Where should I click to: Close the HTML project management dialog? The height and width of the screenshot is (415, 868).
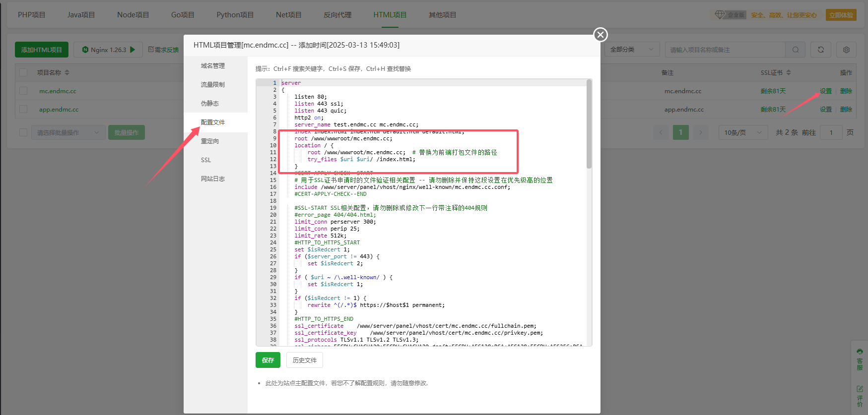(x=601, y=35)
